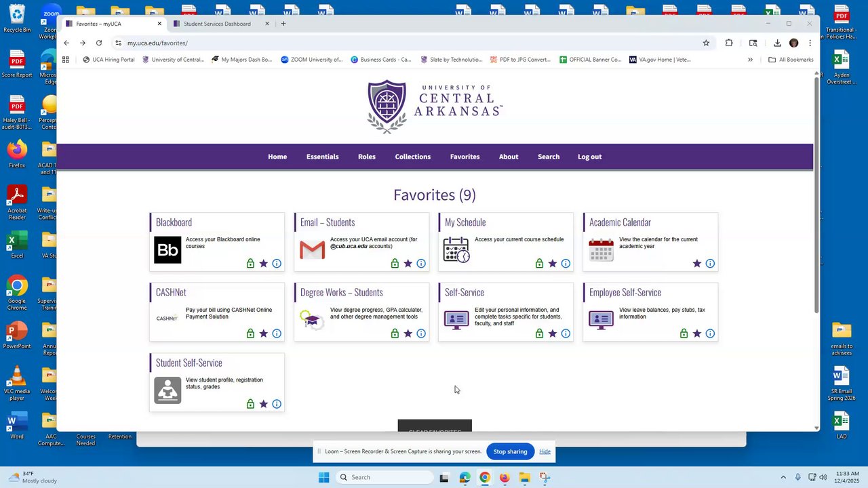Image resolution: width=868 pixels, height=488 pixels.
Task: Log out of myUCA
Action: (x=590, y=157)
